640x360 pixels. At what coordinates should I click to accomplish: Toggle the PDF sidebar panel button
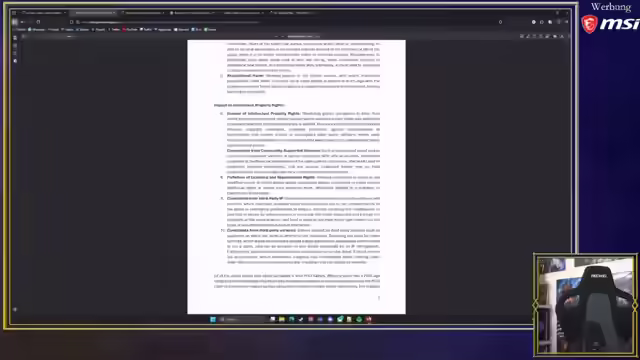point(23,36)
